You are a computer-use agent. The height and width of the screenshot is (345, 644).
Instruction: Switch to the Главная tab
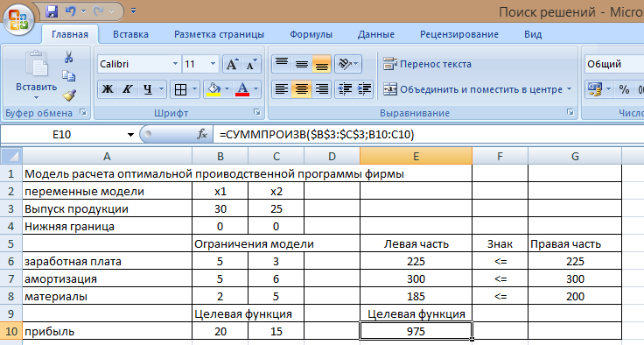[70, 34]
